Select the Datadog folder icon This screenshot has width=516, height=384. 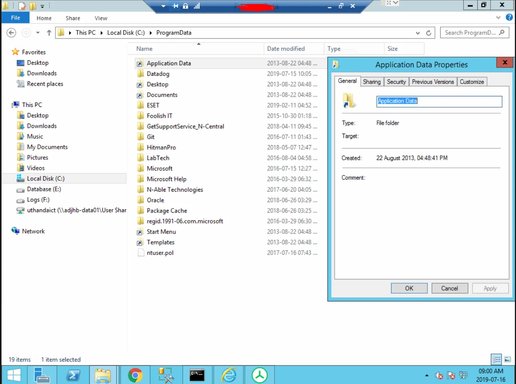(140, 74)
